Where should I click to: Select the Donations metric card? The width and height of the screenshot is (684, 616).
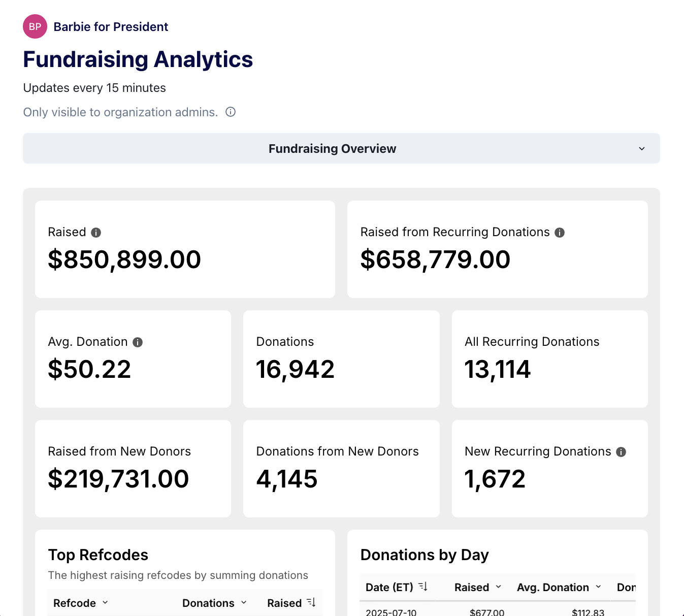click(341, 359)
